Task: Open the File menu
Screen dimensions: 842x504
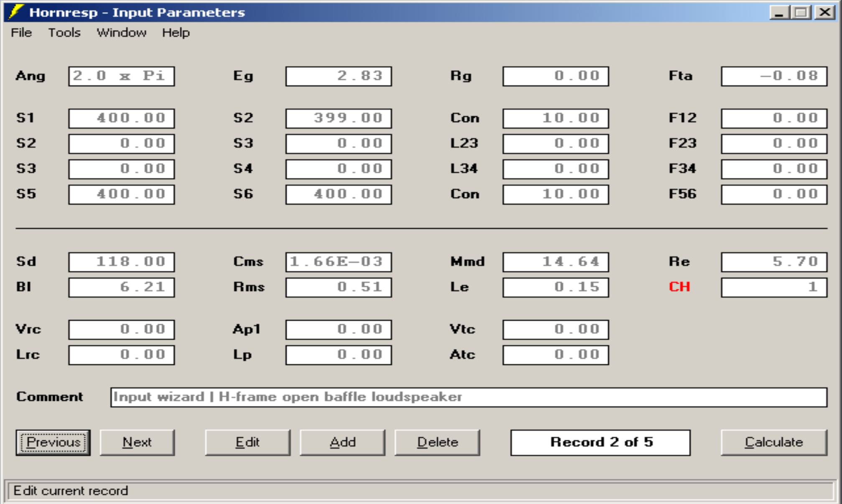Action: coord(21,33)
